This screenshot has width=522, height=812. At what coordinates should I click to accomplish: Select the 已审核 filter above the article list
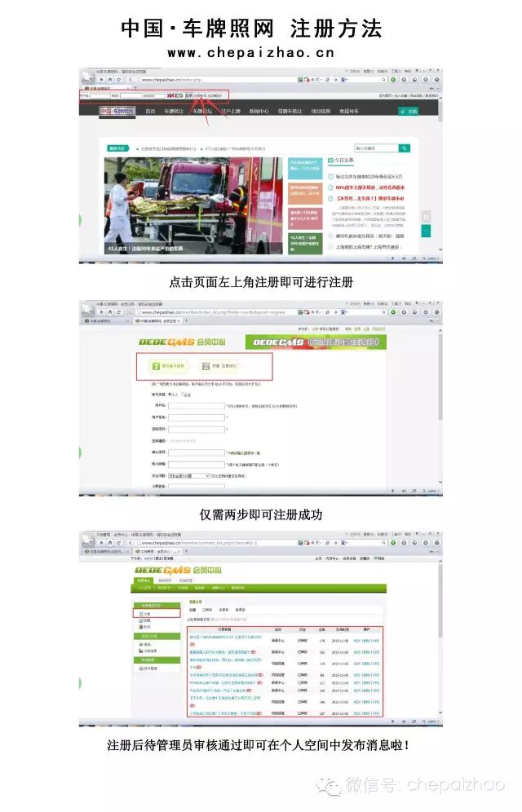coord(206,610)
